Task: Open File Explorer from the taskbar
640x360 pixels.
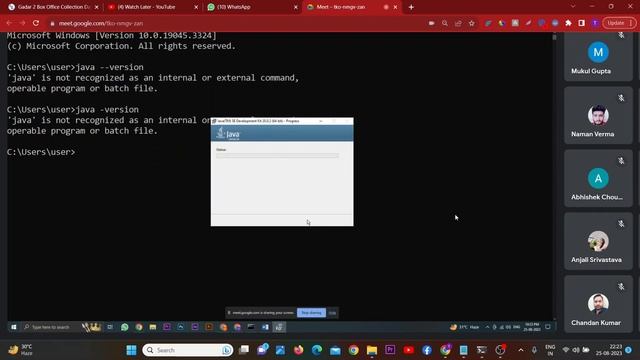Action: pos(372,350)
